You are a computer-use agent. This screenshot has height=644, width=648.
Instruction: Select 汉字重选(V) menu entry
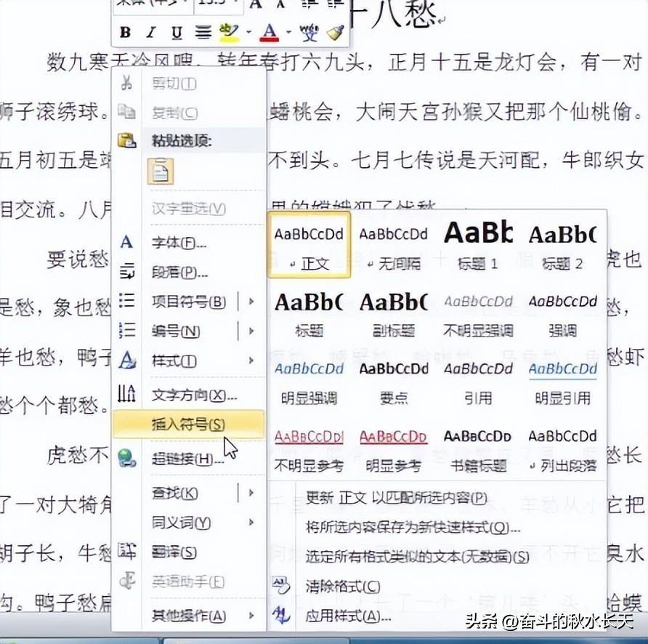(188, 208)
